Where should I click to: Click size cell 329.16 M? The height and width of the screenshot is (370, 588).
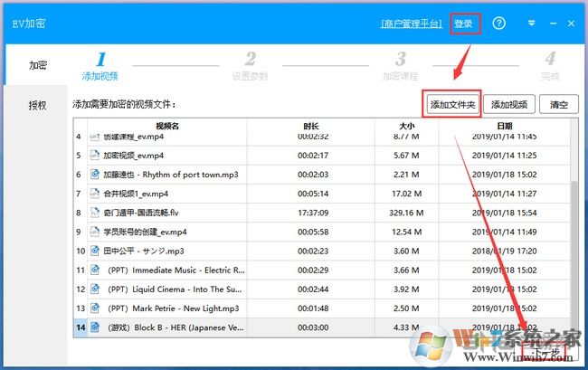pyautogui.click(x=406, y=213)
